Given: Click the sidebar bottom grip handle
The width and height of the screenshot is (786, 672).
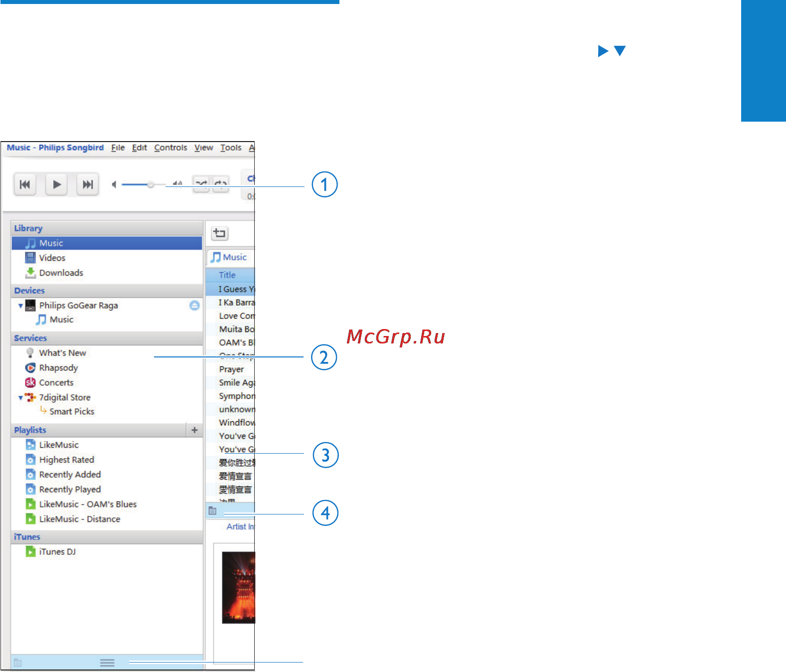Looking at the screenshot, I should (107, 663).
